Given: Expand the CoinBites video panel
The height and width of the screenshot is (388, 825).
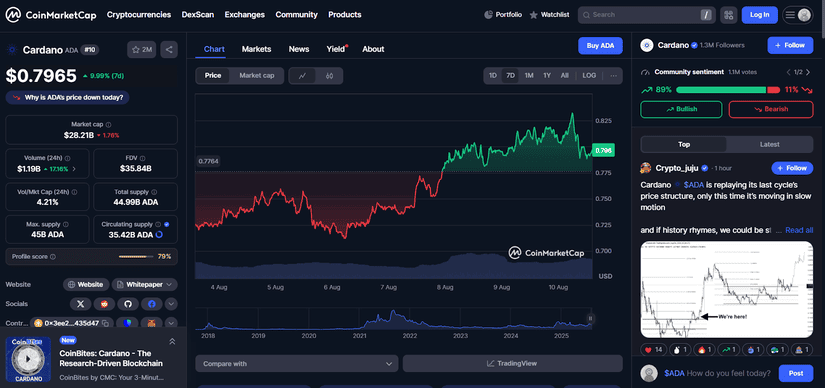Looking at the screenshot, I should click(x=172, y=342).
